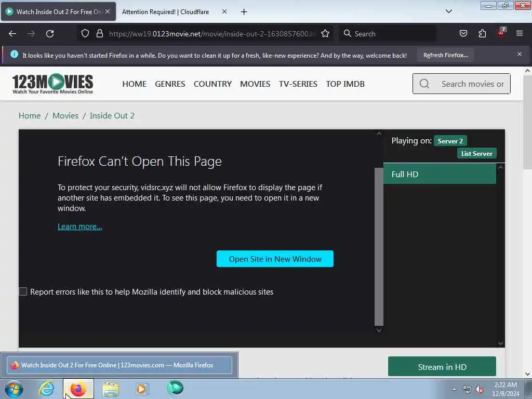The image size is (532, 399).
Task: Click the info icon in notification bar
Action: [x=14, y=54]
